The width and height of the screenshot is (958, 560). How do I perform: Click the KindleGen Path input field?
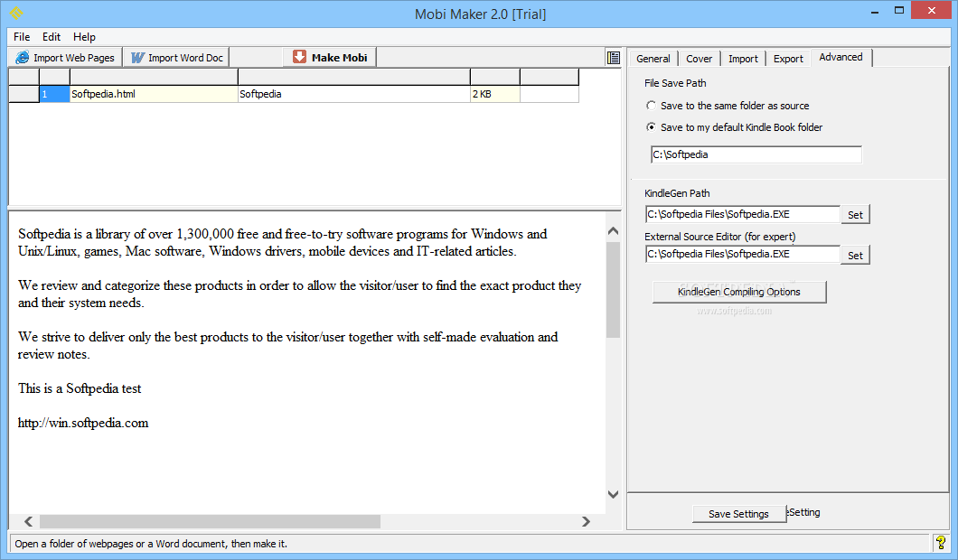(x=742, y=214)
